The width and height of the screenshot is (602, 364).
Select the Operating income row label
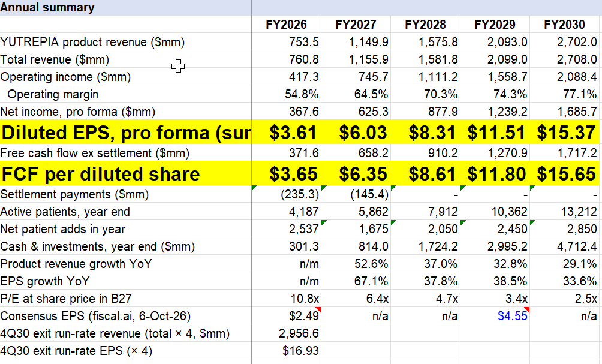click(125, 76)
